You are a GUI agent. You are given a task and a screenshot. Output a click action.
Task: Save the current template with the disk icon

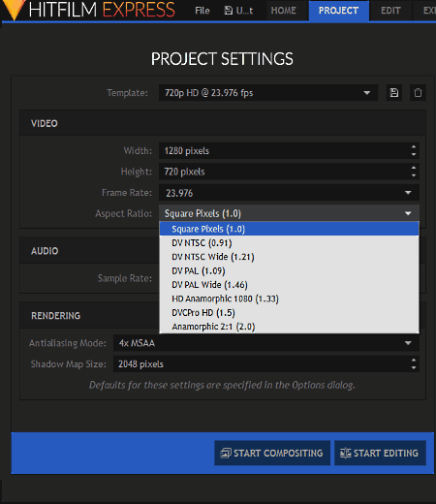394,93
